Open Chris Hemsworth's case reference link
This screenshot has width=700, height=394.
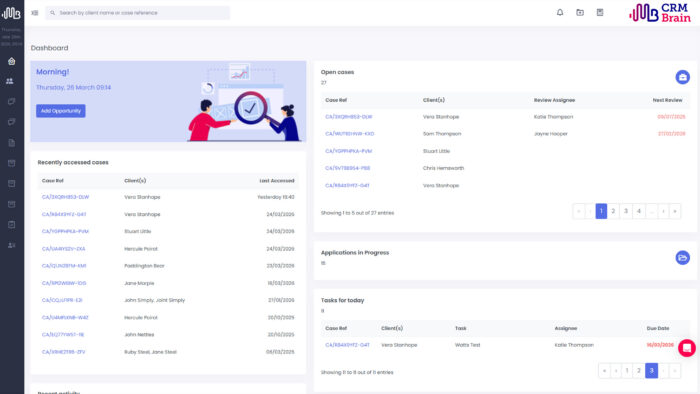click(348, 168)
